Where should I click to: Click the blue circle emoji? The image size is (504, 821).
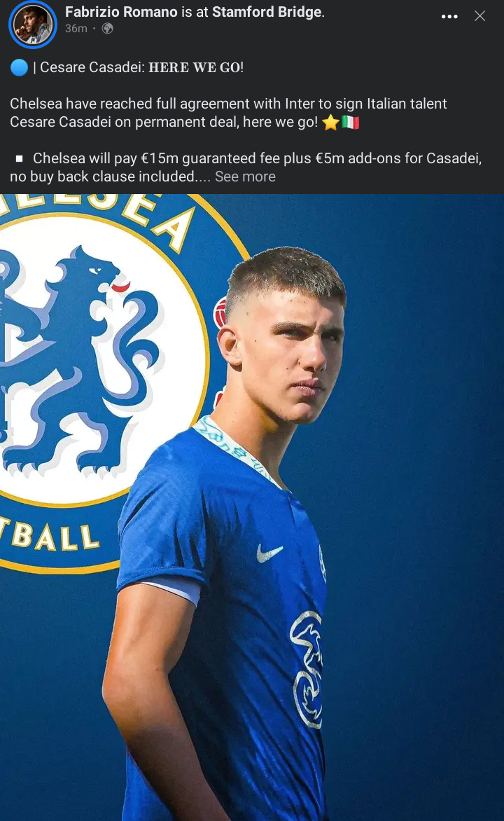click(x=19, y=67)
